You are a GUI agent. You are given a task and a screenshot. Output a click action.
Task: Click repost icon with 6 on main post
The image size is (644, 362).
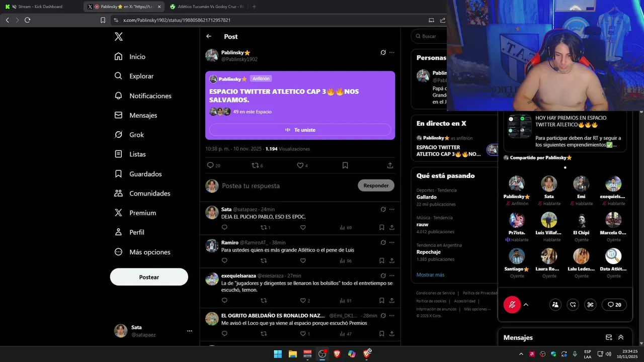point(257,165)
